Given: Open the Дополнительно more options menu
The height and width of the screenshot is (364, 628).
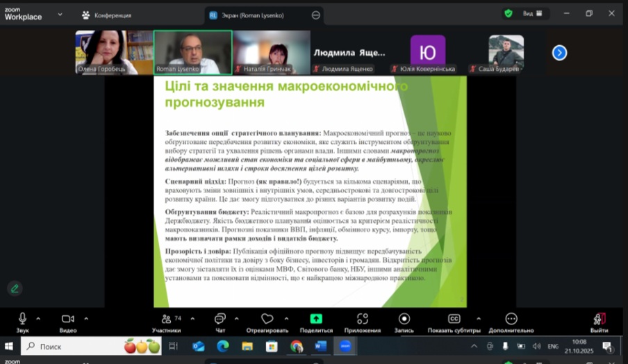Looking at the screenshot, I should (x=511, y=322).
